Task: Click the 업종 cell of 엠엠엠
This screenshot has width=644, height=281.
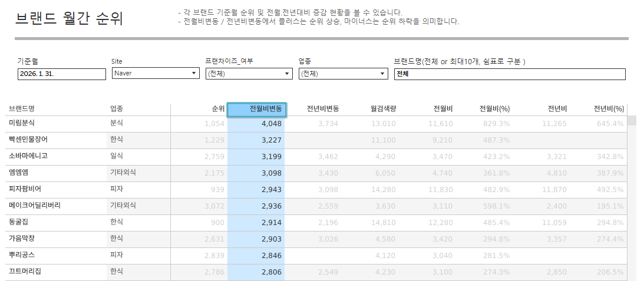Action: pyautogui.click(x=123, y=173)
